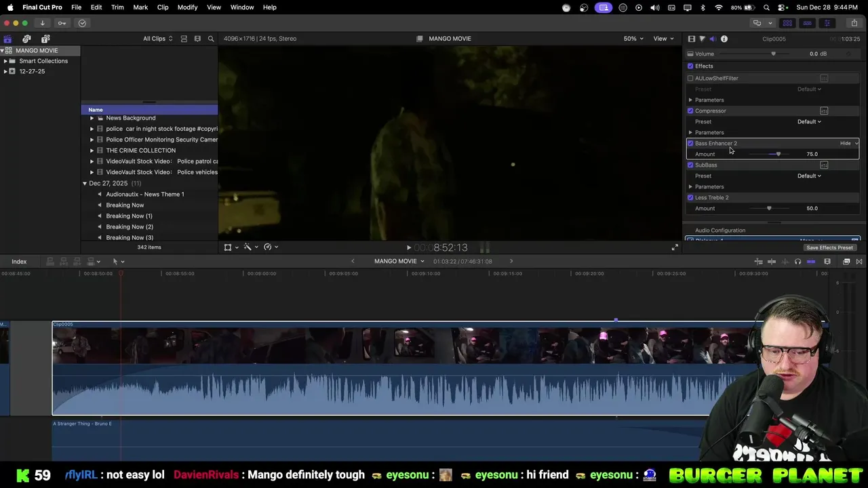The height and width of the screenshot is (488, 868).
Task: Open the Window menu
Action: pyautogui.click(x=242, y=7)
